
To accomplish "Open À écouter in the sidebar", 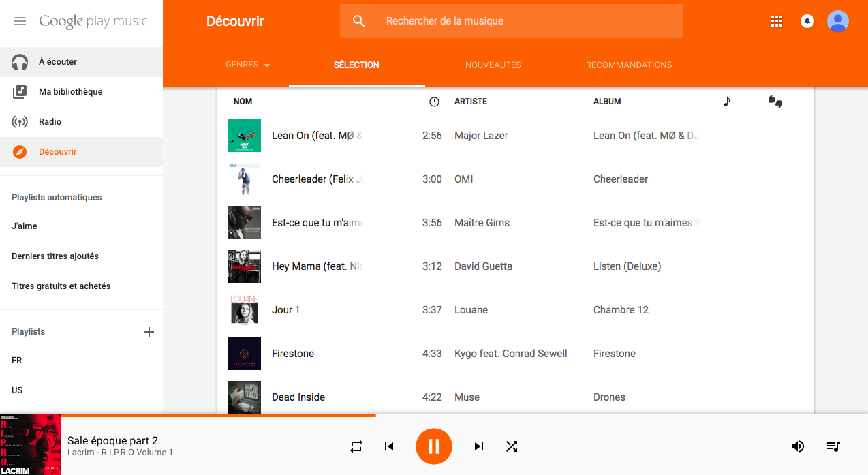I will [81, 62].
